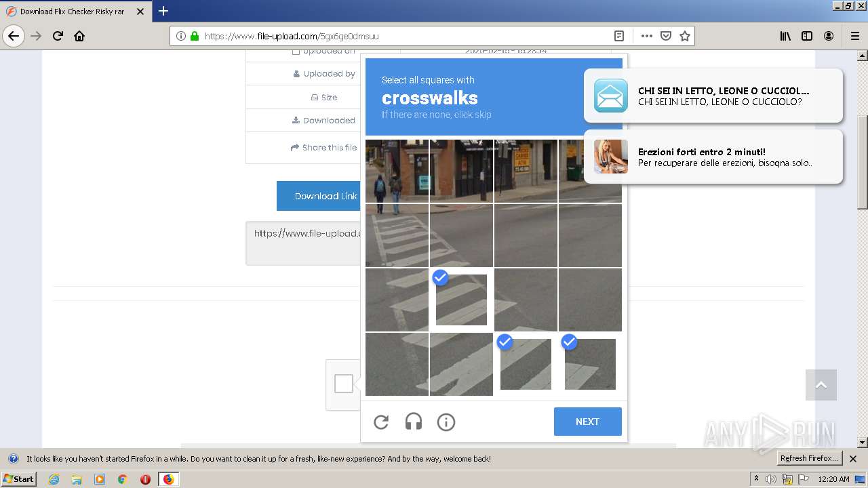Click the Download Link button
This screenshot has width=868, height=488.
point(319,196)
